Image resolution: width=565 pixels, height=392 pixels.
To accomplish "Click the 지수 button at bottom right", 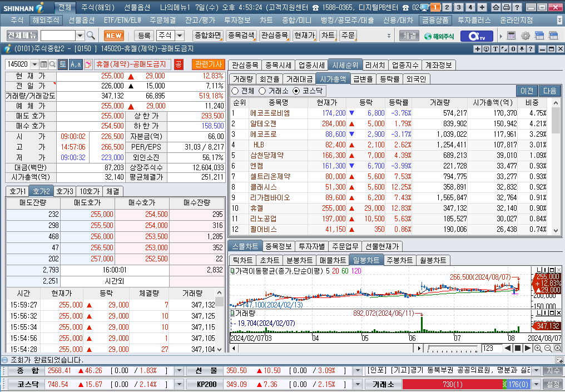I will (553, 370).
